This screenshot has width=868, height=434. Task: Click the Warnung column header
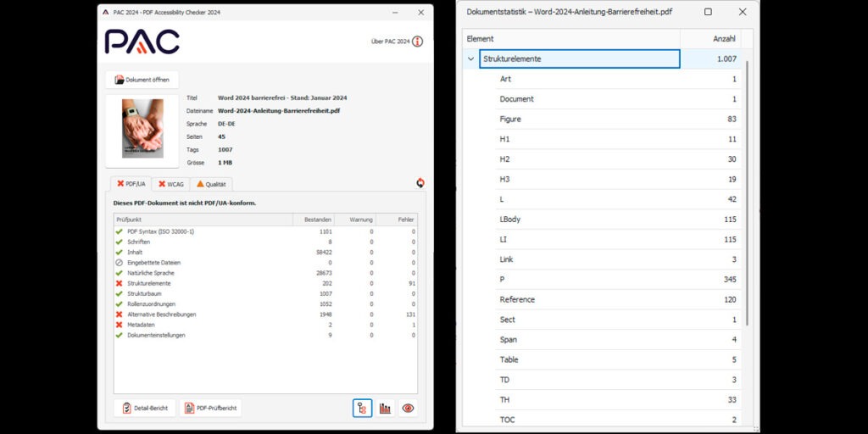point(355,220)
